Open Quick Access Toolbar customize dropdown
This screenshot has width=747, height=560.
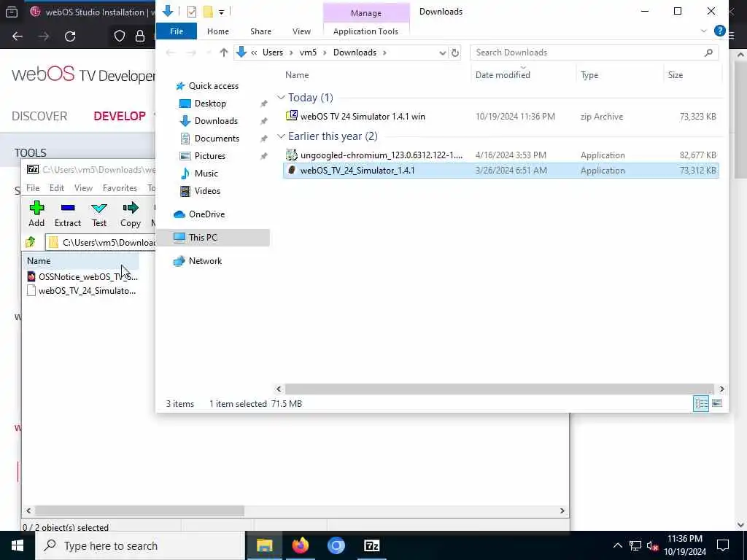pos(222,12)
